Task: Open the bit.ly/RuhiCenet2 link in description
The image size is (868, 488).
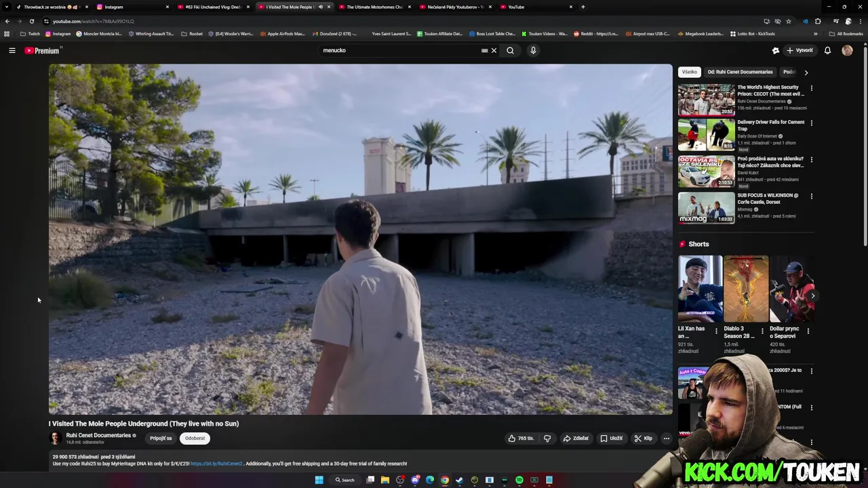Action: [x=216, y=464]
